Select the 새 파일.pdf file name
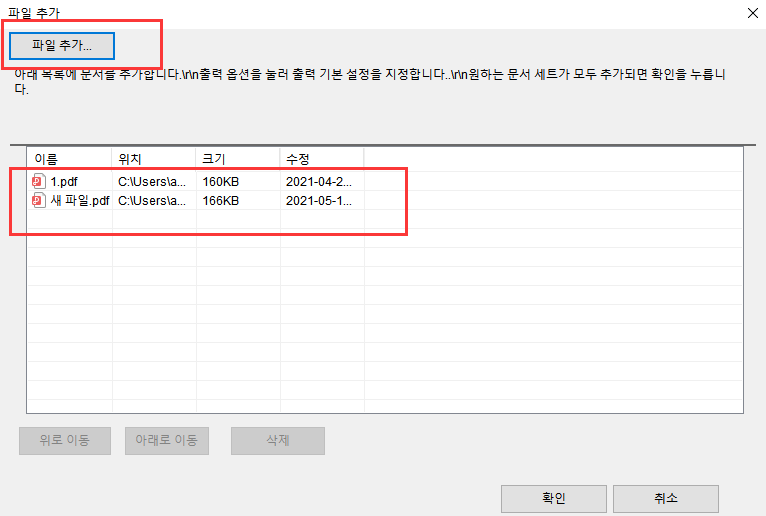 (x=80, y=201)
